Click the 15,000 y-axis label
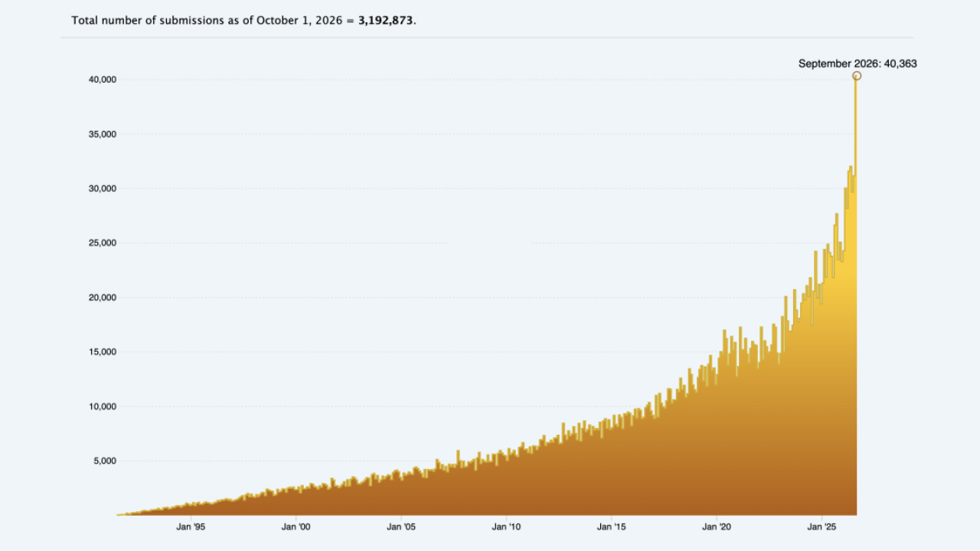The height and width of the screenshot is (551, 980). [100, 352]
